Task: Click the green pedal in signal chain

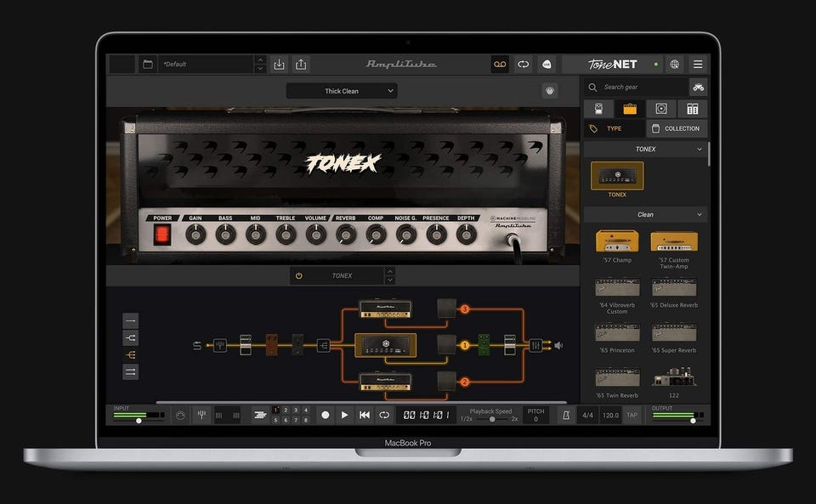Action: [x=484, y=345]
